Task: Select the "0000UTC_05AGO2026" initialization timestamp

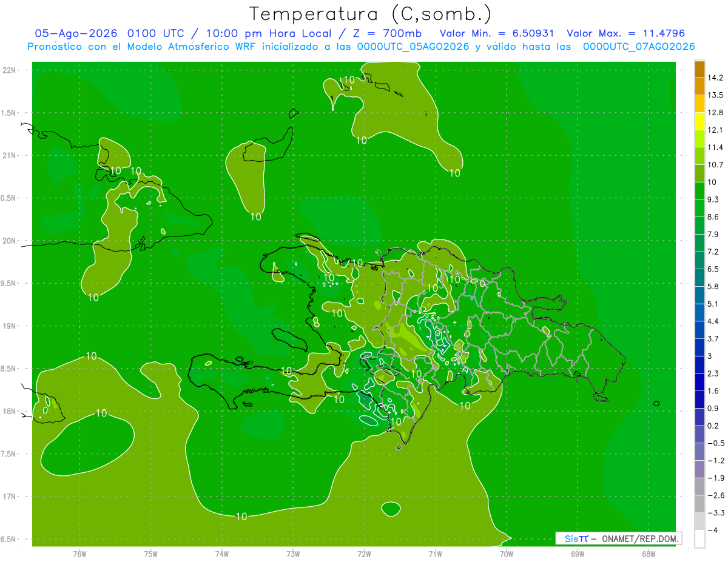Action: [x=414, y=47]
